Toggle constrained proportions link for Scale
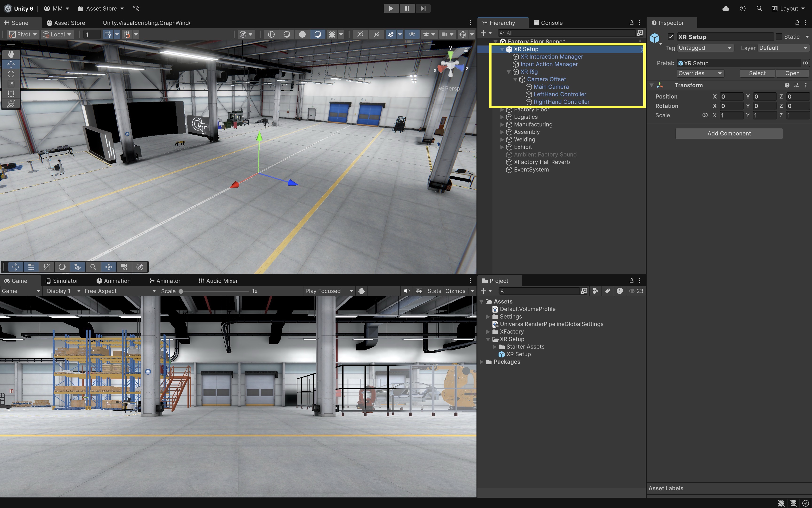 point(705,115)
